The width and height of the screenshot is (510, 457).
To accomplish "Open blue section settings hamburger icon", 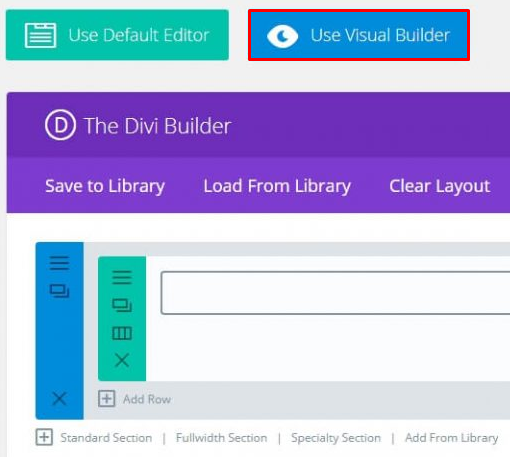I will coord(59,263).
